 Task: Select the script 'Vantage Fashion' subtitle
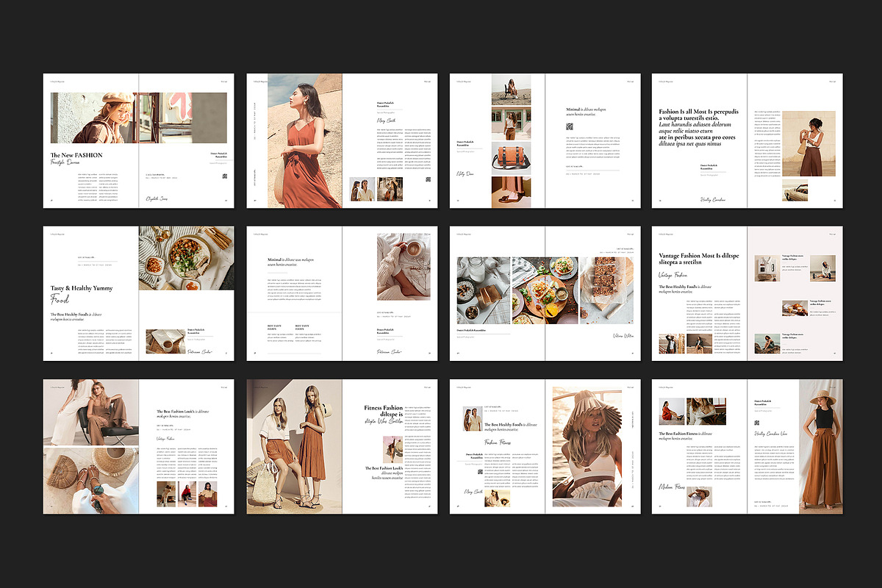(673, 276)
